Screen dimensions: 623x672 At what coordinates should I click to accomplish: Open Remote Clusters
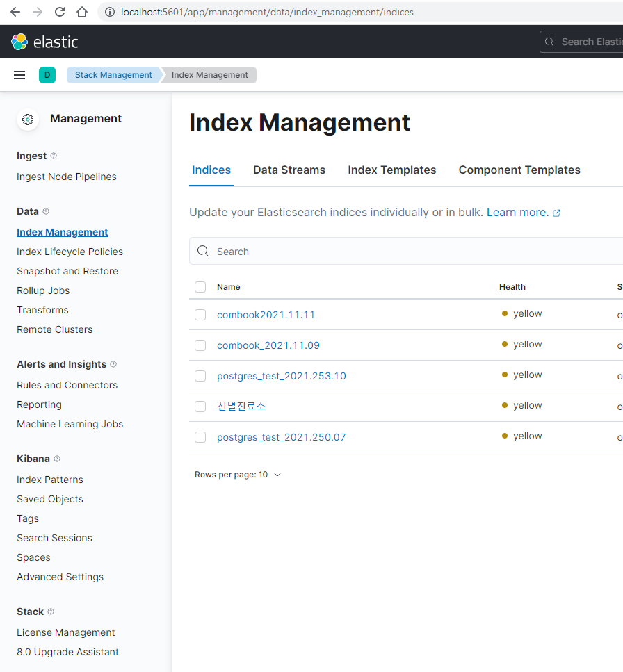(x=54, y=329)
